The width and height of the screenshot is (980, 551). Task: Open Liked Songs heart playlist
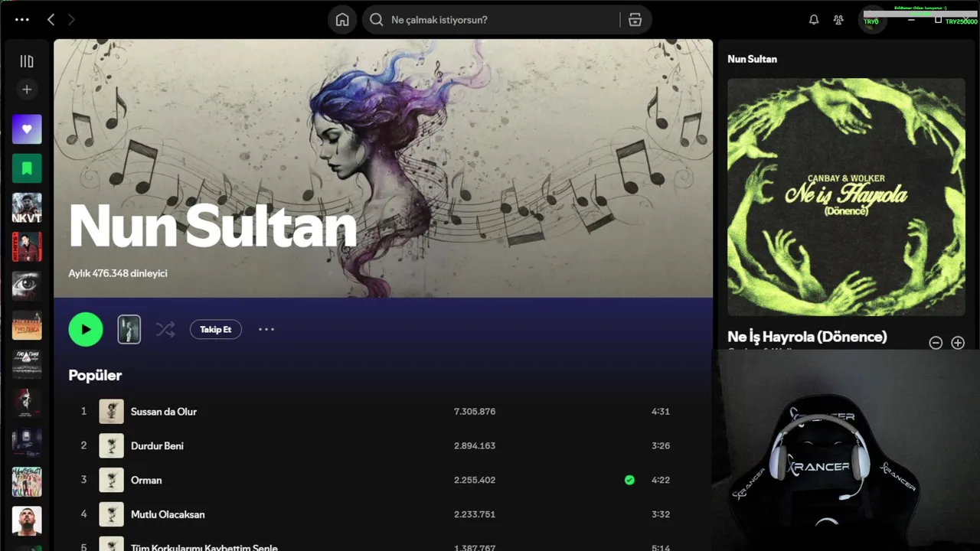pos(27,129)
